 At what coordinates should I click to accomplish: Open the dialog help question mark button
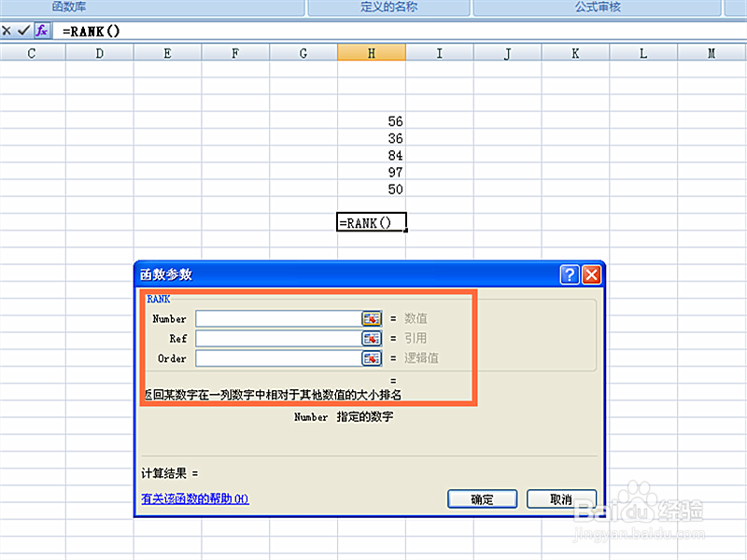570,274
